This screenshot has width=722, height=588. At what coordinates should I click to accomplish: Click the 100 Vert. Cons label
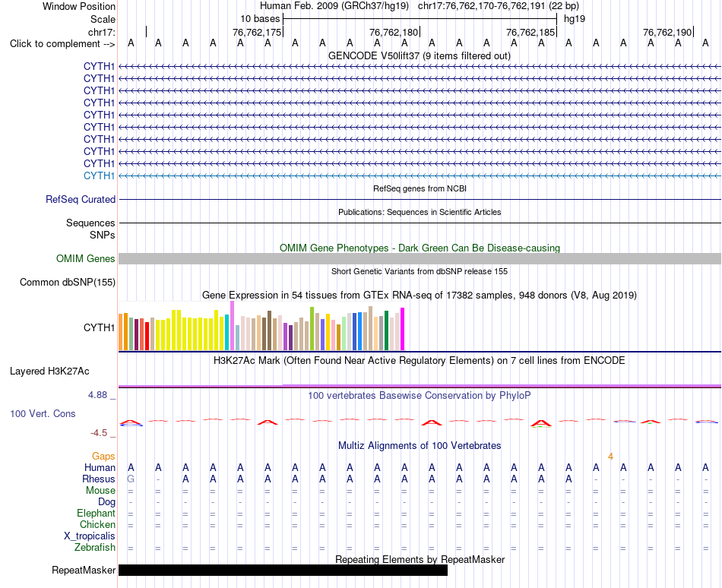pyautogui.click(x=43, y=413)
